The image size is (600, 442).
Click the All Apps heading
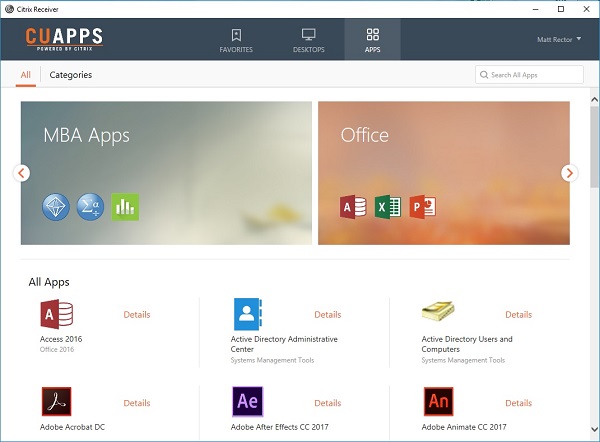point(49,282)
